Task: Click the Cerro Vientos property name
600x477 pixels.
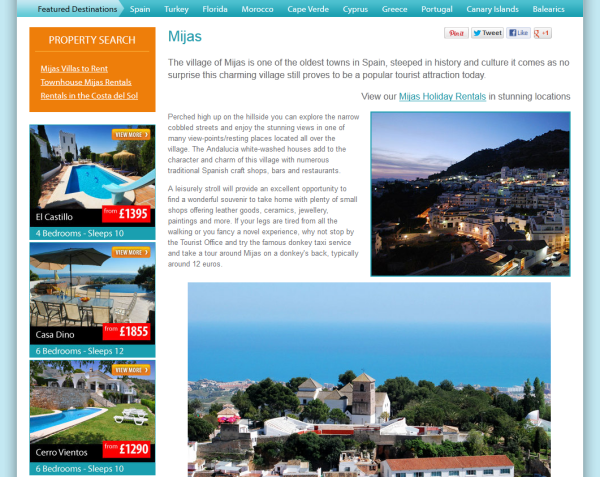Action: [x=62, y=453]
